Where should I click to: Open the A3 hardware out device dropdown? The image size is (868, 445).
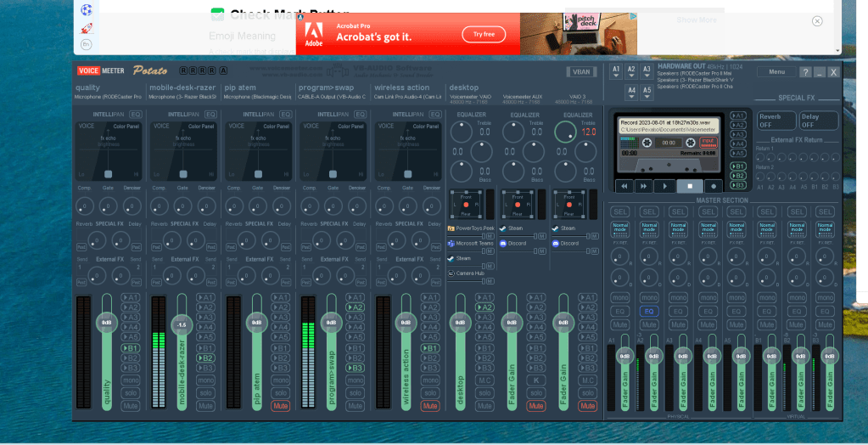tap(647, 72)
